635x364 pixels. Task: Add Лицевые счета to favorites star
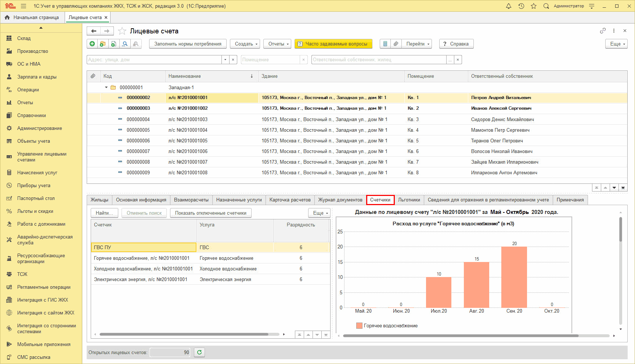pos(122,31)
